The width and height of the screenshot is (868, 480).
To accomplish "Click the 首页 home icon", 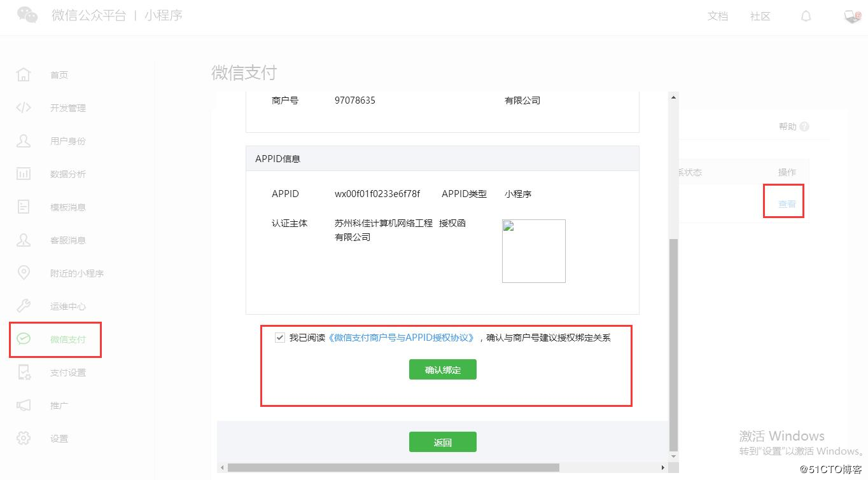I will click(x=24, y=74).
